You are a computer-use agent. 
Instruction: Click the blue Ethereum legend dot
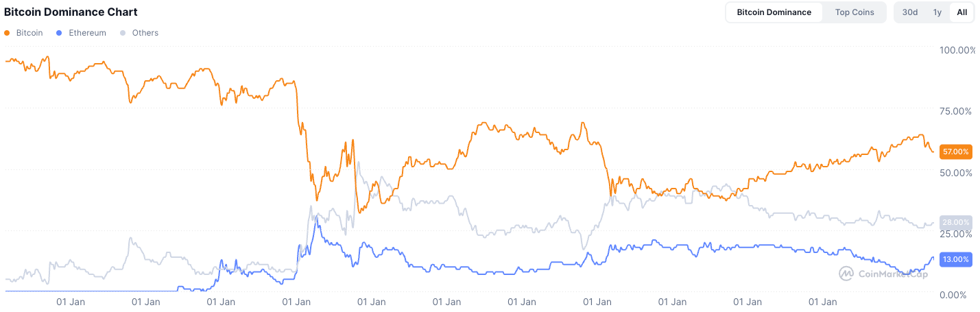(x=60, y=33)
